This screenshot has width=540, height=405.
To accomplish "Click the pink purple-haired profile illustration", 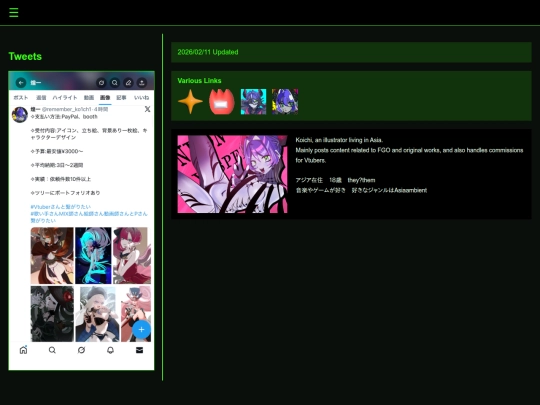I will pyautogui.click(x=232, y=174).
